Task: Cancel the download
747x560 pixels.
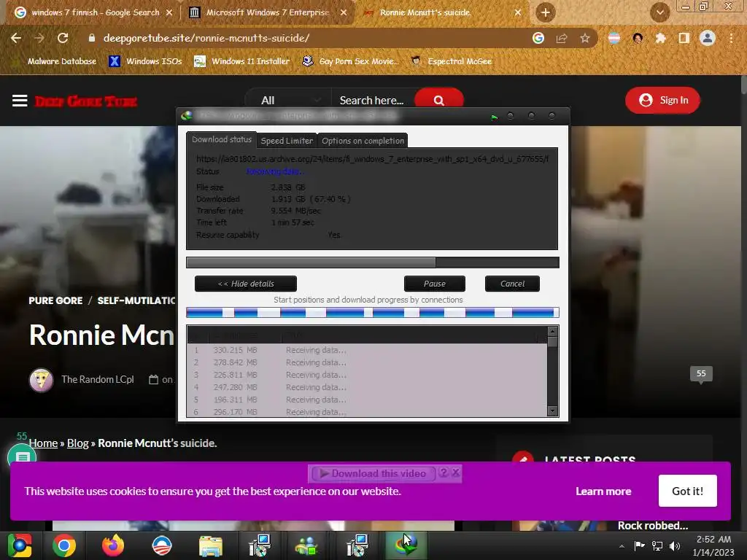Action: coord(512,284)
